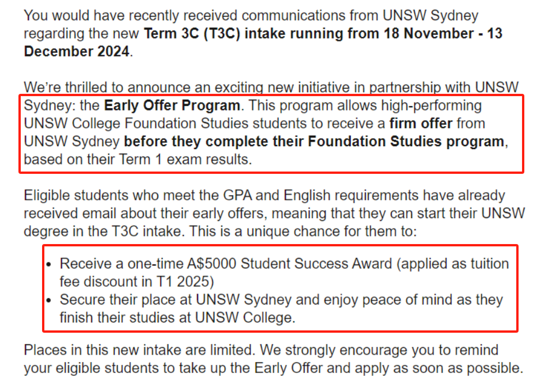Click bold "before they complete their Foundation Studies program"
Viewport: 537px width, 392px height.
(x=315, y=142)
